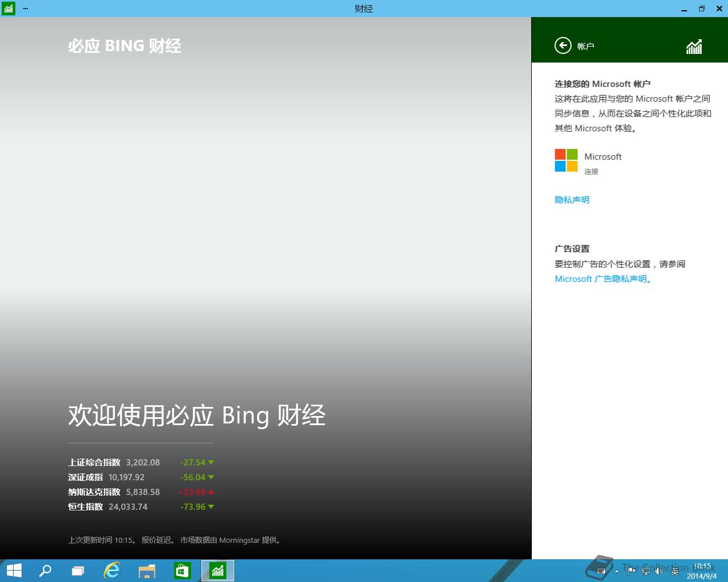Open the Microsoft 广告隐私声明 link

pos(603,279)
